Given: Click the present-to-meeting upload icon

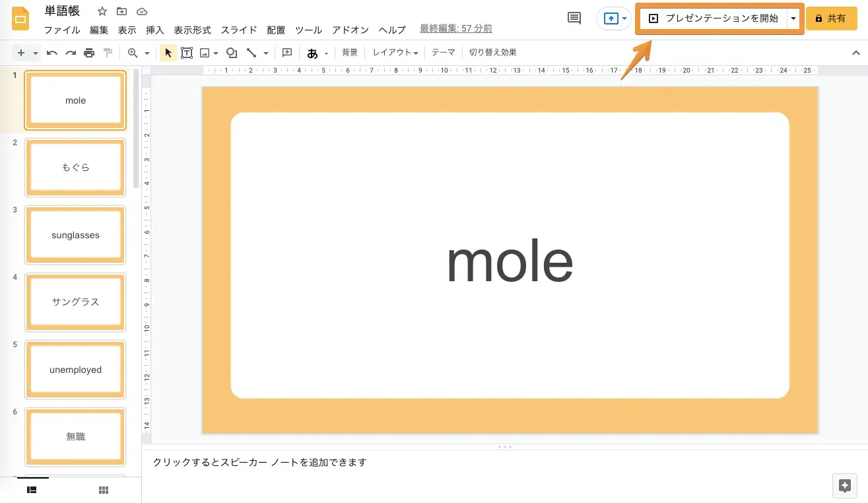Looking at the screenshot, I should click(611, 18).
